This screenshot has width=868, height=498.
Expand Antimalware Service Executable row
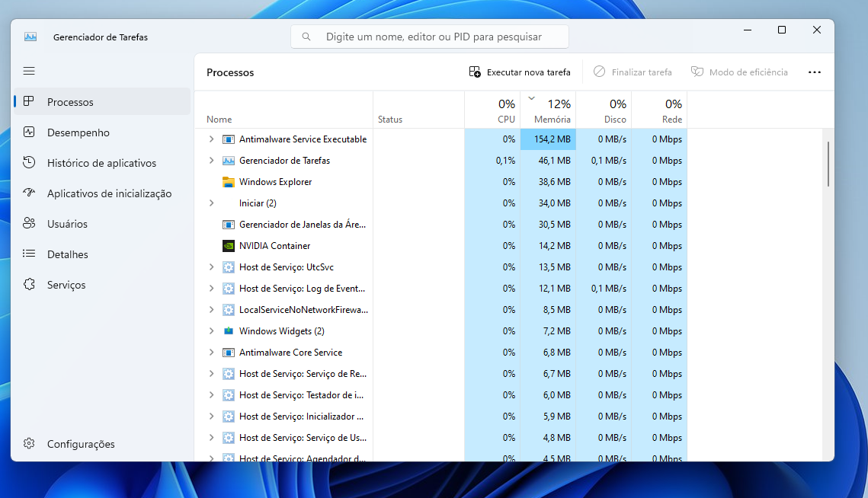pos(211,139)
